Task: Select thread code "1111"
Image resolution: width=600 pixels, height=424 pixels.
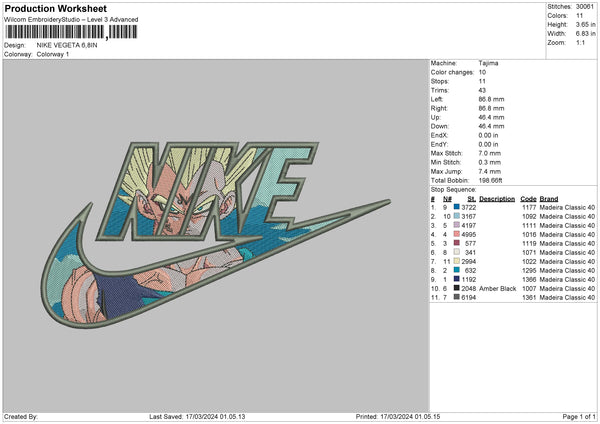Action: [529, 225]
